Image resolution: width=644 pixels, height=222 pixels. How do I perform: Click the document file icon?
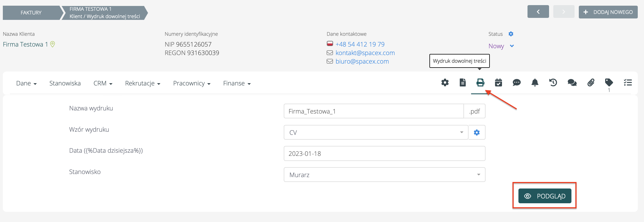tap(463, 83)
